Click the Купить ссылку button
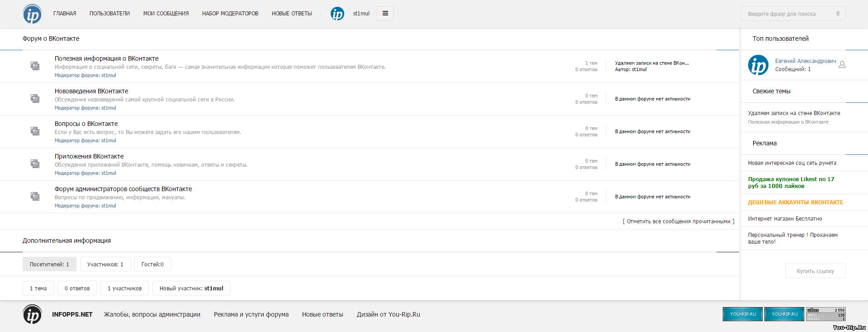Viewport: 868px width, 332px height. click(815, 271)
